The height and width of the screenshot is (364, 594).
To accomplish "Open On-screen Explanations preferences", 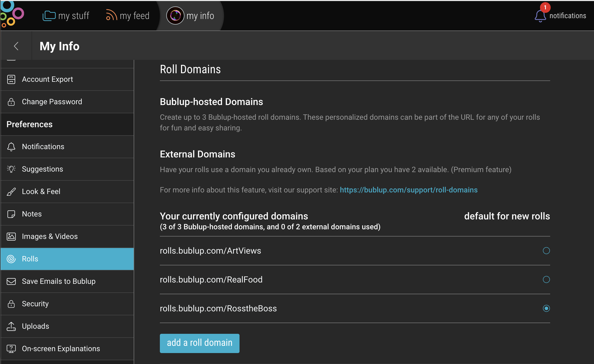I will 67,349.
